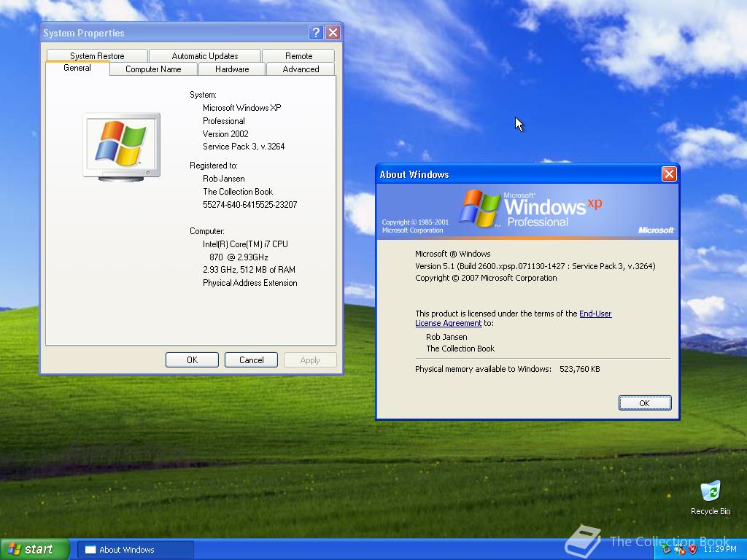Screen dimensions: 747x560
Task: Open the Computer Name tab
Action: click(x=153, y=69)
